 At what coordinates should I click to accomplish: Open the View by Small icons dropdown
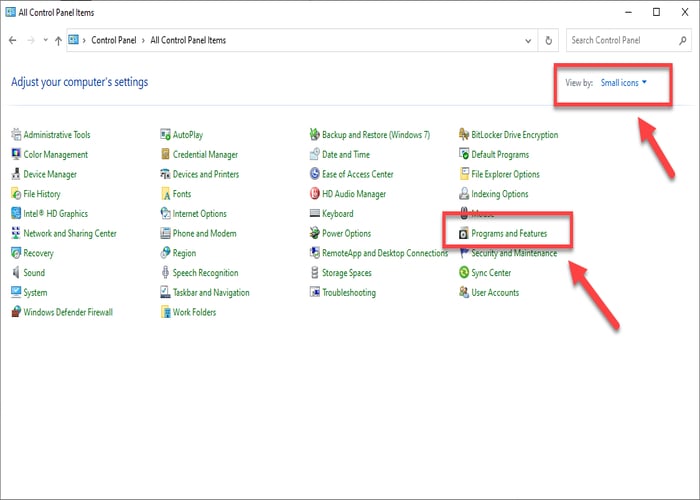(x=624, y=83)
